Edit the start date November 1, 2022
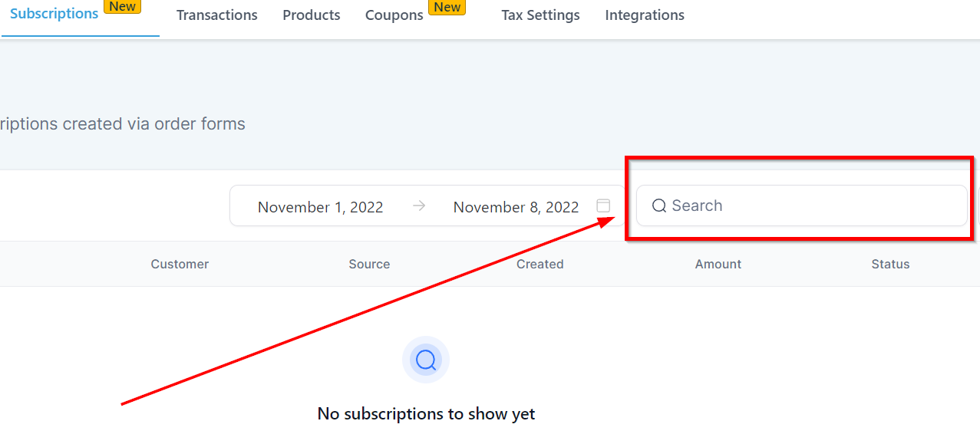This screenshot has height=444, width=980. 320,207
